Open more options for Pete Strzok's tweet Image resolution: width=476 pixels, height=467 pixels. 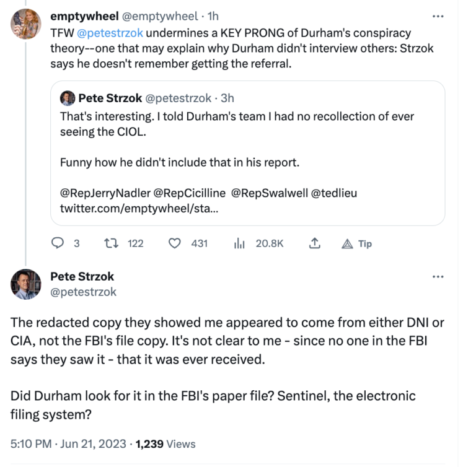pyautogui.click(x=438, y=276)
